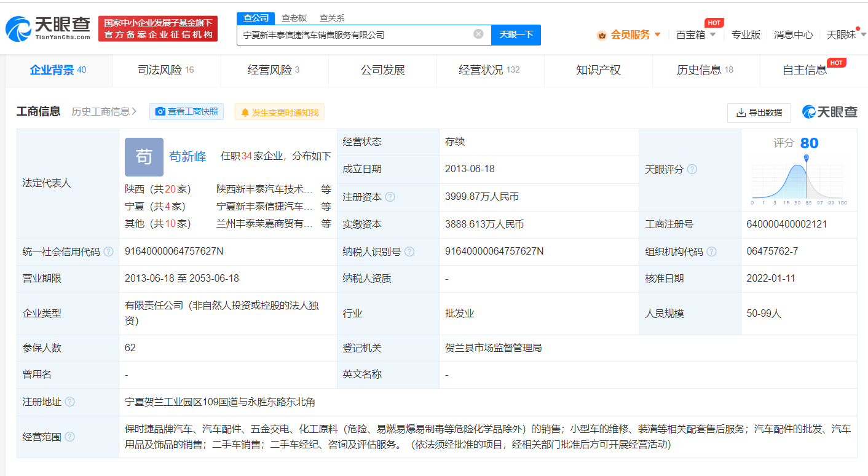Click the help icon next to 组织机构代码
The height and width of the screenshot is (476, 868).
coord(712,252)
